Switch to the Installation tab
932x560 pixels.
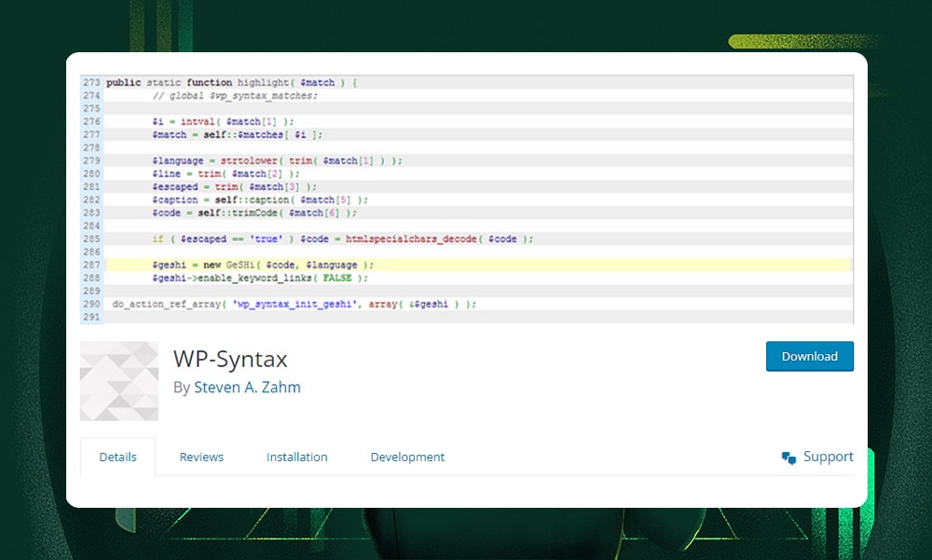coord(297,457)
